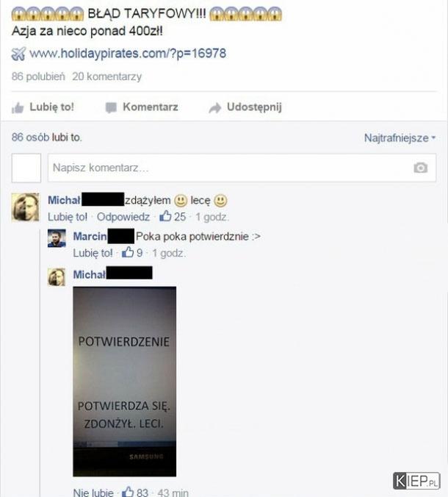The image size is (448, 497).
Task: Click Odpowiedz under Michał's comment
Action: (123, 217)
